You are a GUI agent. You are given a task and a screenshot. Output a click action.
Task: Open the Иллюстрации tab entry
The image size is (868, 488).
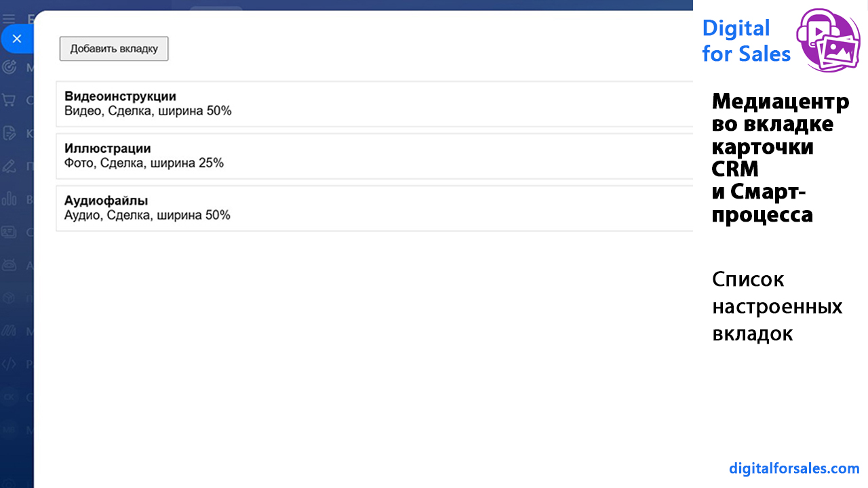(107, 148)
